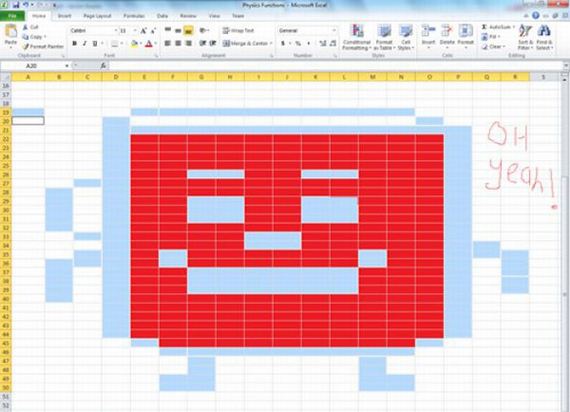This screenshot has width=570, height=412.
Task: Click the Increase Font Size icon
Action: click(144, 31)
